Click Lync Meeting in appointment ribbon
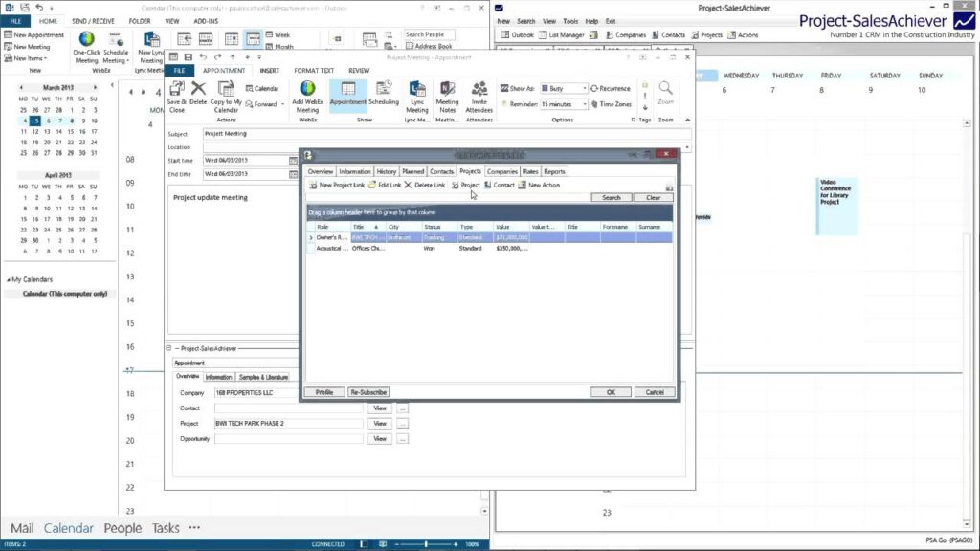This screenshot has width=980, height=551. [417, 97]
